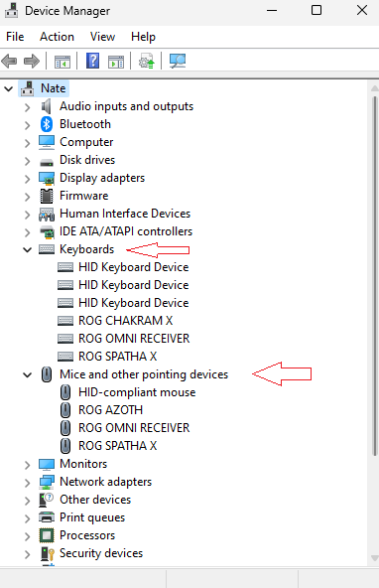The height and width of the screenshot is (588, 379).
Task: Select the Computer category label
Action: pos(86,142)
